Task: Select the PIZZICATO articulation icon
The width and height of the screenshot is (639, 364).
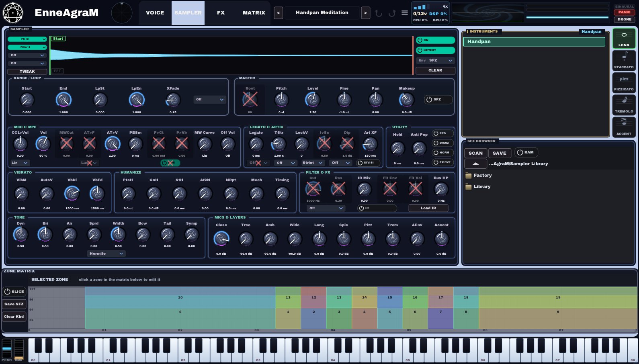Action: pyautogui.click(x=624, y=82)
